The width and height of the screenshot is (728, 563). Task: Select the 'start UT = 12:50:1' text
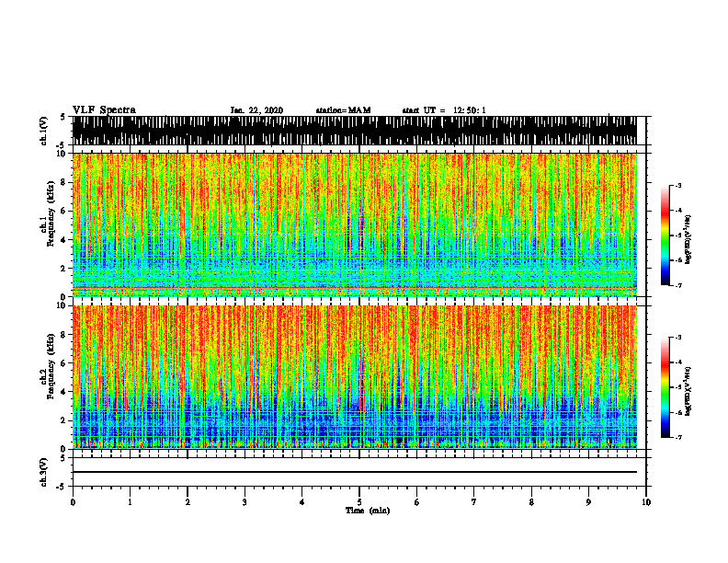[x=444, y=110]
